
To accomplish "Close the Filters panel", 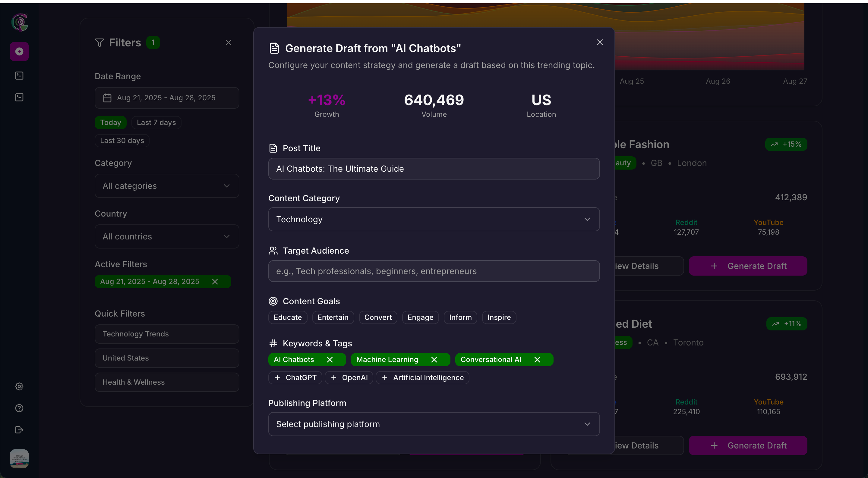I will click(229, 42).
